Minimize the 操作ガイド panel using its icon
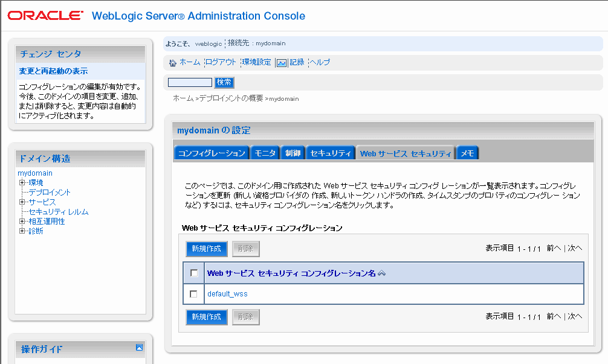 coord(139,347)
